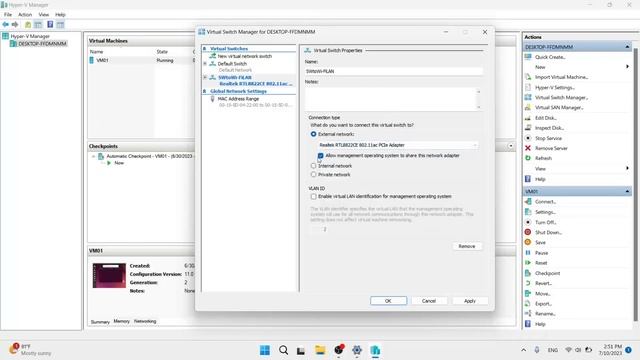The width and height of the screenshot is (640, 360).
Task: Open the File menu
Action: (x=8, y=15)
